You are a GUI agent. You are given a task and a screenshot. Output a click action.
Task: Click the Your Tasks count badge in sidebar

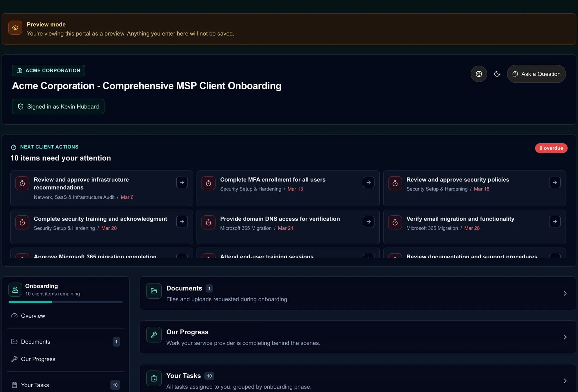coord(115,385)
